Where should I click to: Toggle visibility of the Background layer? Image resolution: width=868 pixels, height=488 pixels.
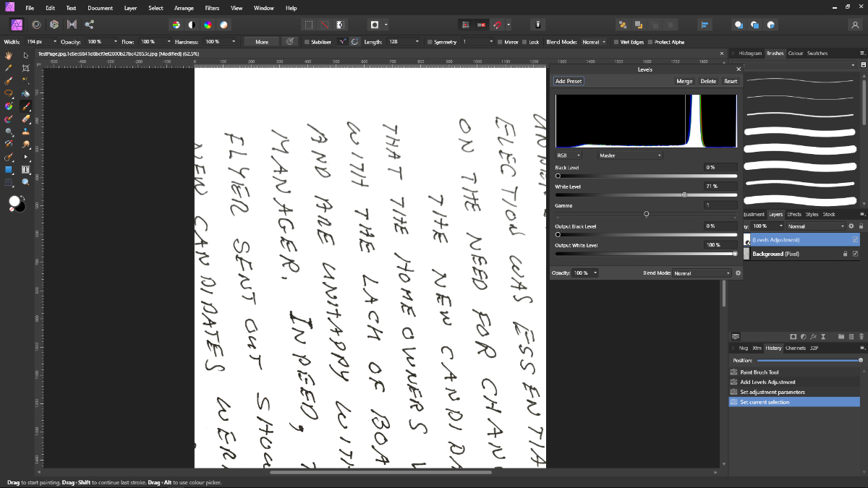click(855, 254)
